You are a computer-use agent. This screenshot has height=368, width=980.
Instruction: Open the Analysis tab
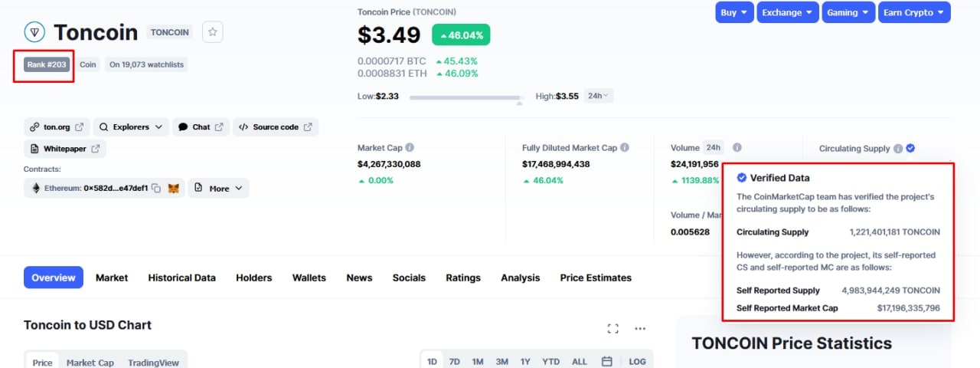click(x=521, y=278)
